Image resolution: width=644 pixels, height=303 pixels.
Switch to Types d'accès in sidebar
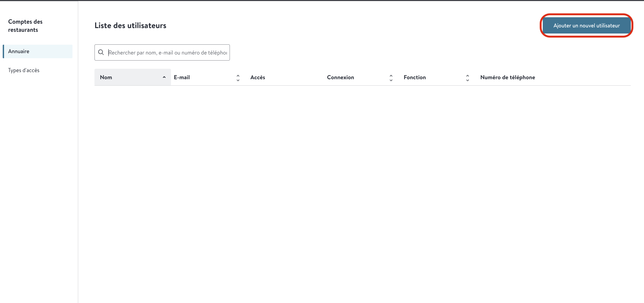click(24, 70)
